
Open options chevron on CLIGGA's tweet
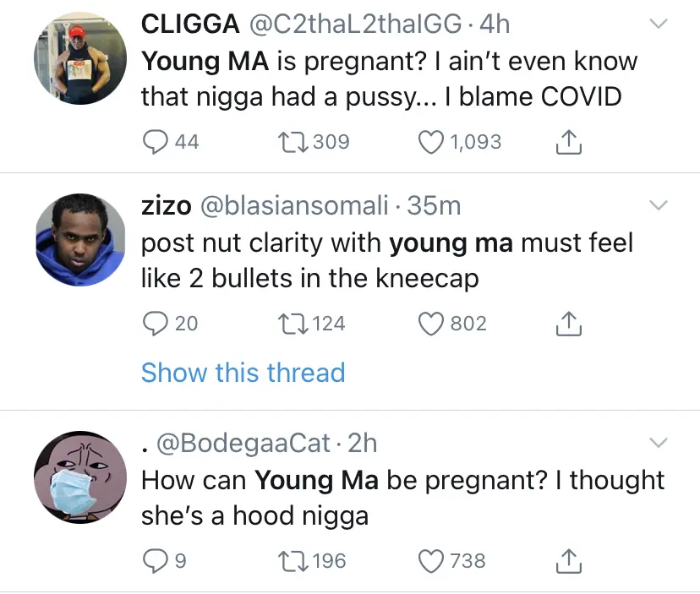[657, 25]
